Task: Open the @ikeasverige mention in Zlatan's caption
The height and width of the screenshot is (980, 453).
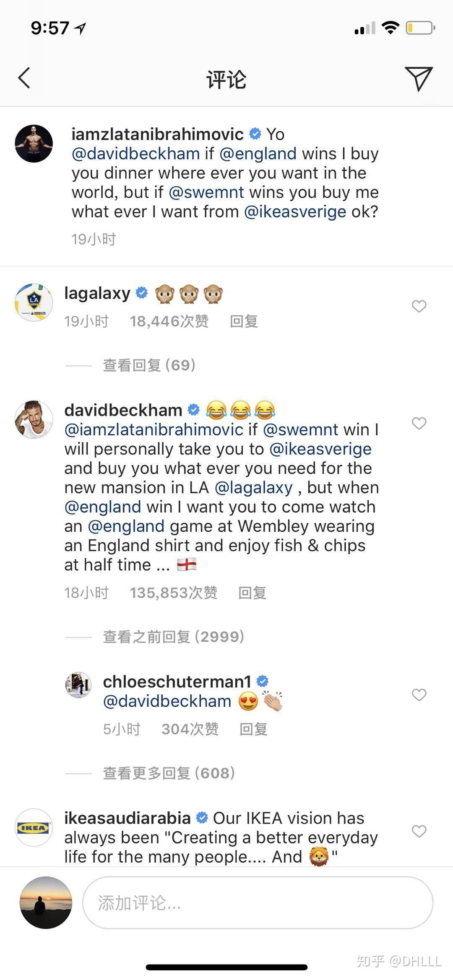Action: pos(295,212)
